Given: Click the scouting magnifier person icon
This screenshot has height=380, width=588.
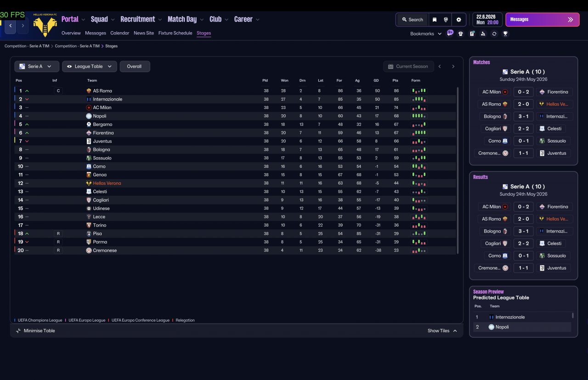Looking at the screenshot, I should tap(483, 34).
